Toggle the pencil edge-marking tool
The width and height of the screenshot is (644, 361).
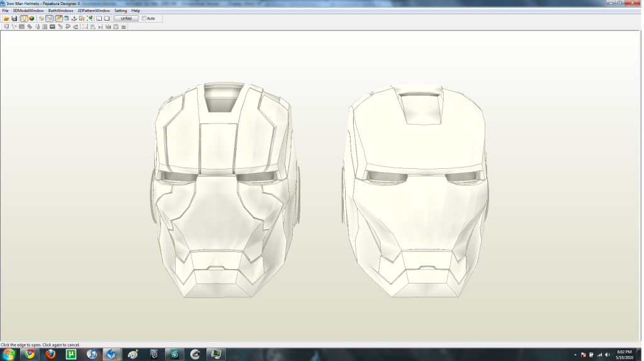[x=59, y=18]
